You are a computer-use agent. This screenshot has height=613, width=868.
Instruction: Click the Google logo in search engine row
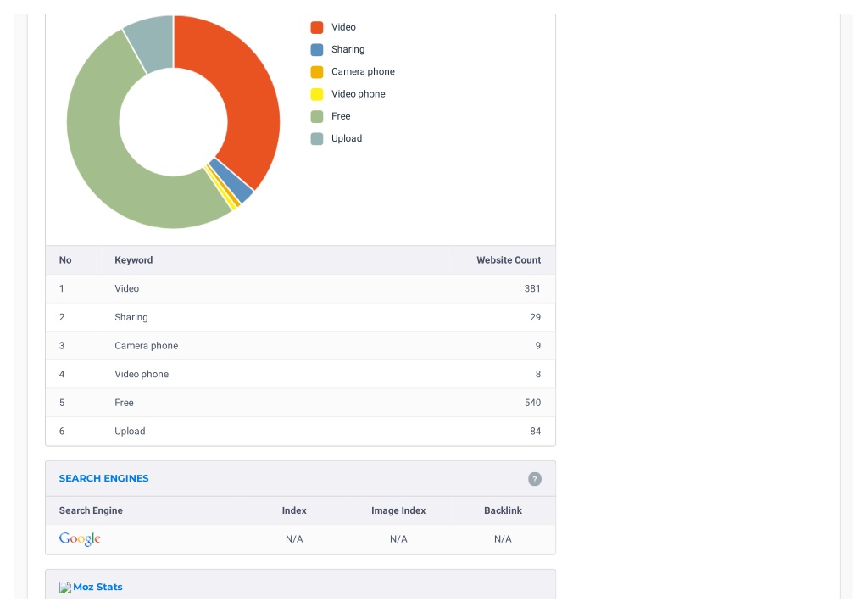click(x=80, y=538)
